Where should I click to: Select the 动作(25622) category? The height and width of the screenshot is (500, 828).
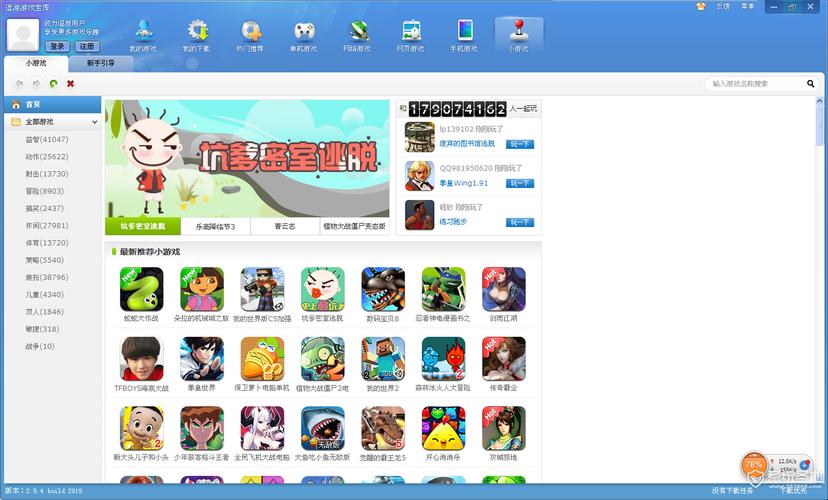click(46, 157)
